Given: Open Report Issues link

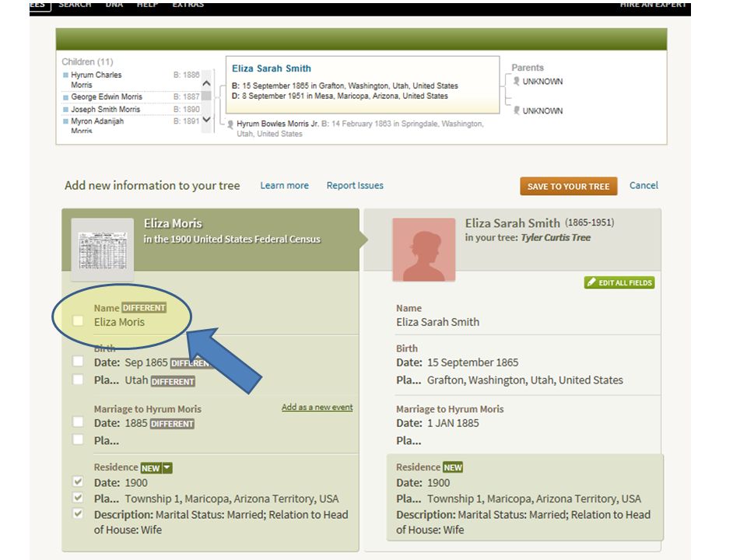Looking at the screenshot, I should coord(355,185).
